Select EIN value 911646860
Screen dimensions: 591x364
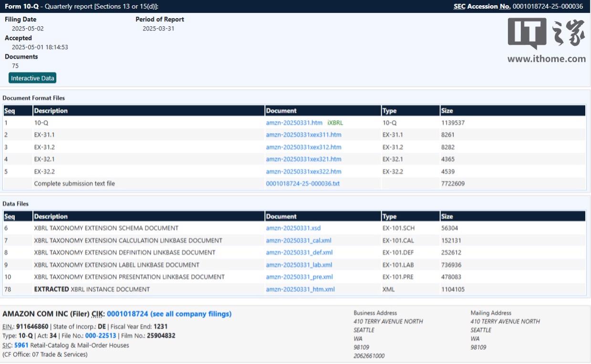click(x=32, y=327)
